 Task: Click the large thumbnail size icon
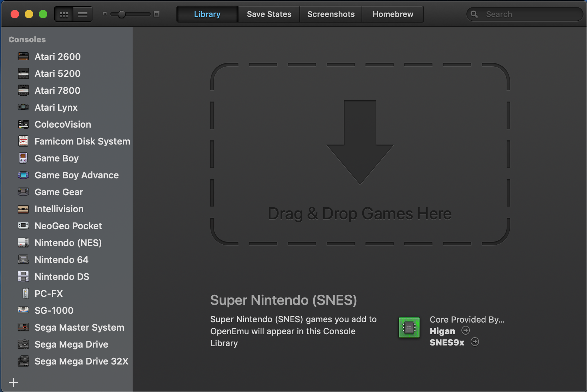click(x=157, y=14)
